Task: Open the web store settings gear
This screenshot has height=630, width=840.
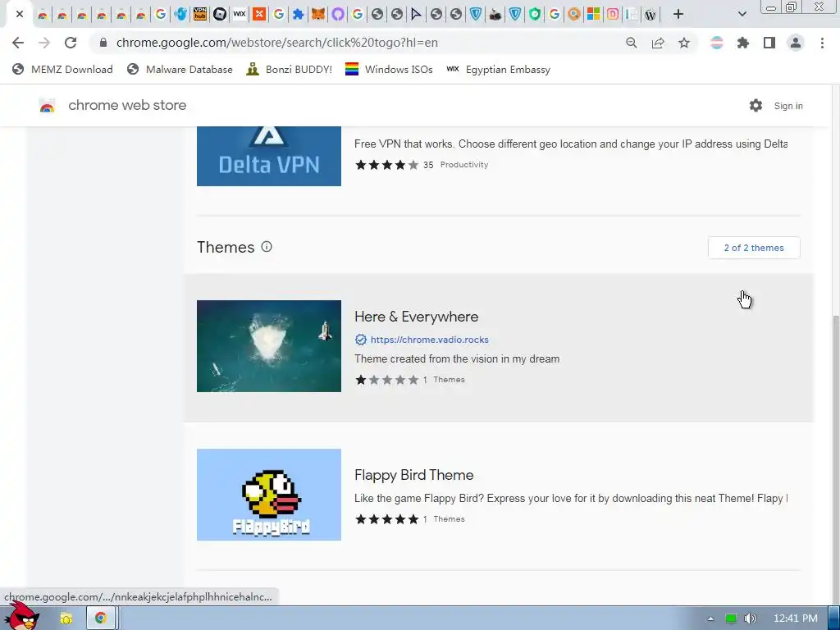Action: coord(756,106)
